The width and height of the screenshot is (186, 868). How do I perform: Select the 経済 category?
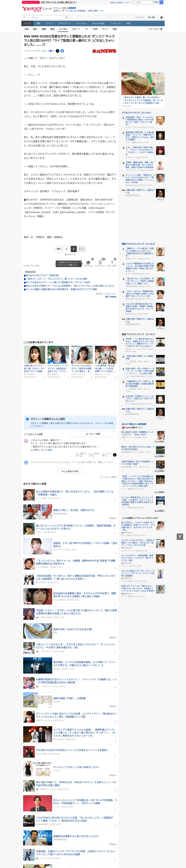[52, 29]
